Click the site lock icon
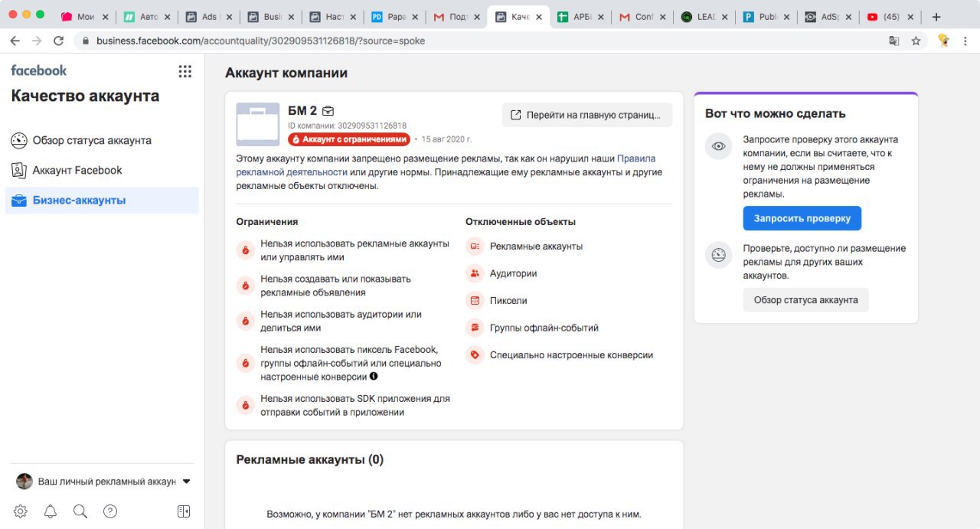 pyautogui.click(x=85, y=41)
